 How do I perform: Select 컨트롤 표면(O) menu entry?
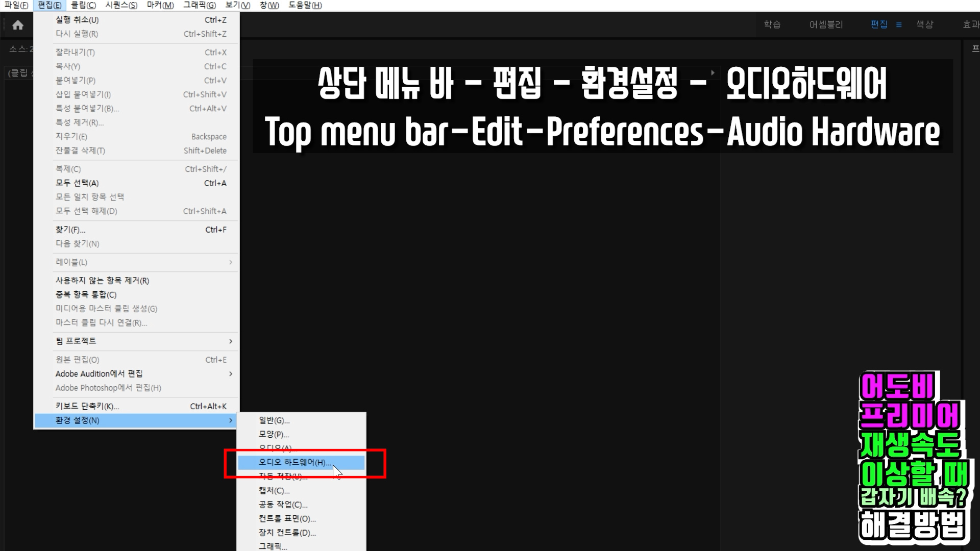(x=287, y=518)
